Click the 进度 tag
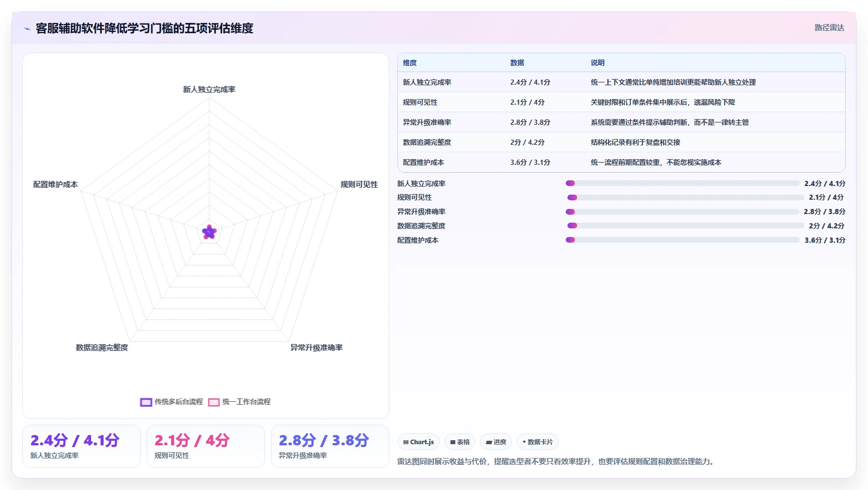868x490 pixels. pyautogui.click(x=496, y=442)
